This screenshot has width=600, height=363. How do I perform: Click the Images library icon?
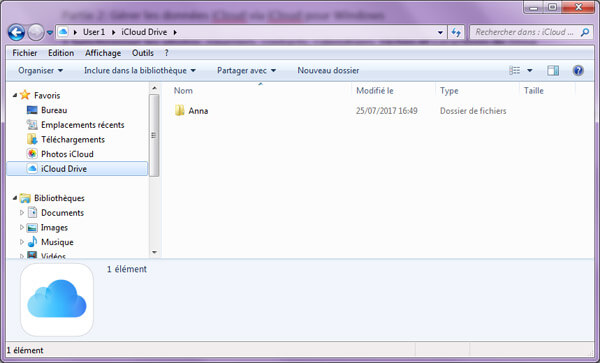point(32,228)
